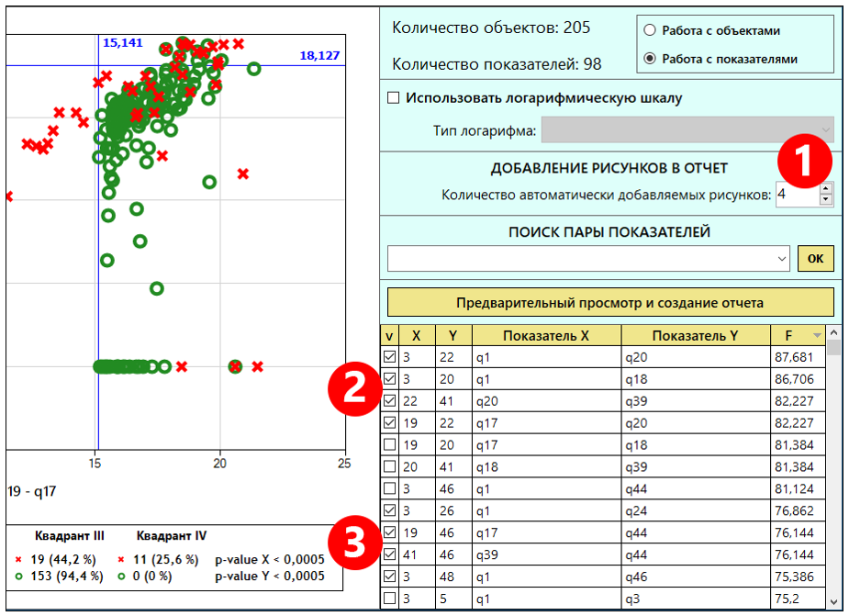849x616 pixels.
Task: Decrease the automatically added figures count
Action: [x=825, y=199]
